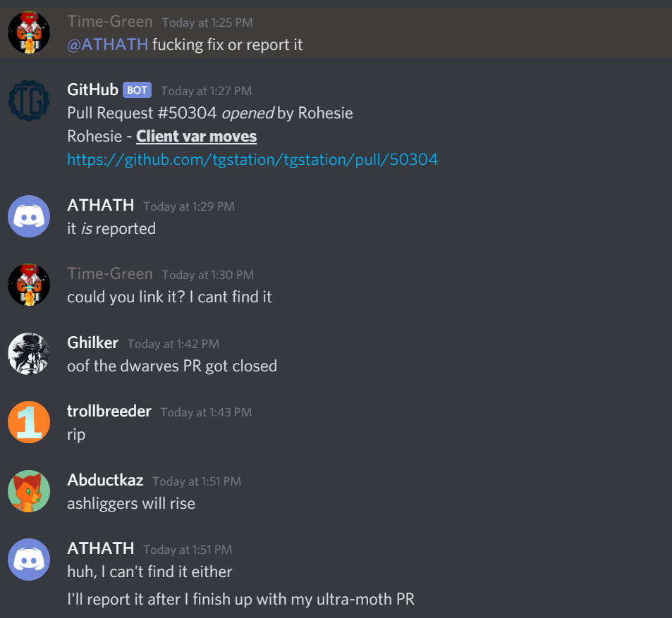Image resolution: width=672 pixels, height=618 pixels.
Task: Open Abductkaz's fox avatar
Action: tap(29, 491)
